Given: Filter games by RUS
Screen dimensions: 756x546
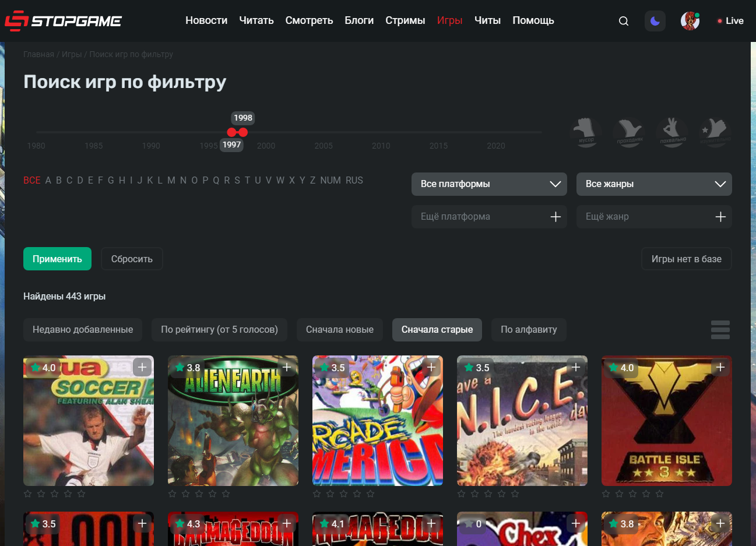Looking at the screenshot, I should tap(354, 181).
